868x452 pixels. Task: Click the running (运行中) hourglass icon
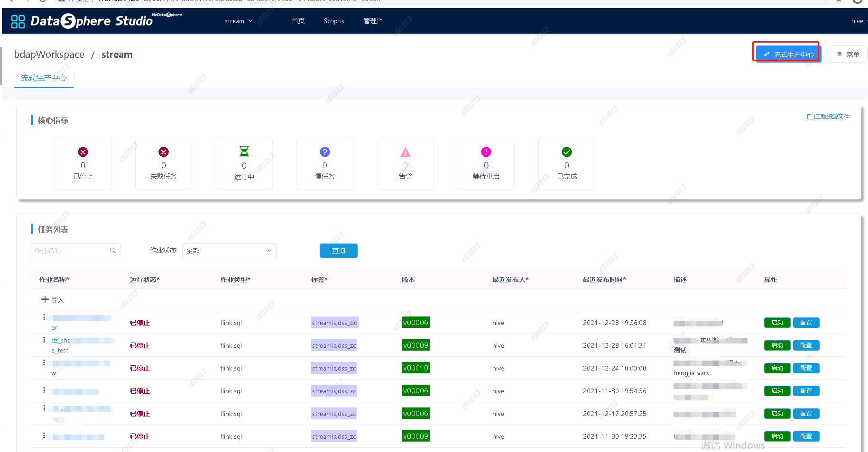pos(244,152)
